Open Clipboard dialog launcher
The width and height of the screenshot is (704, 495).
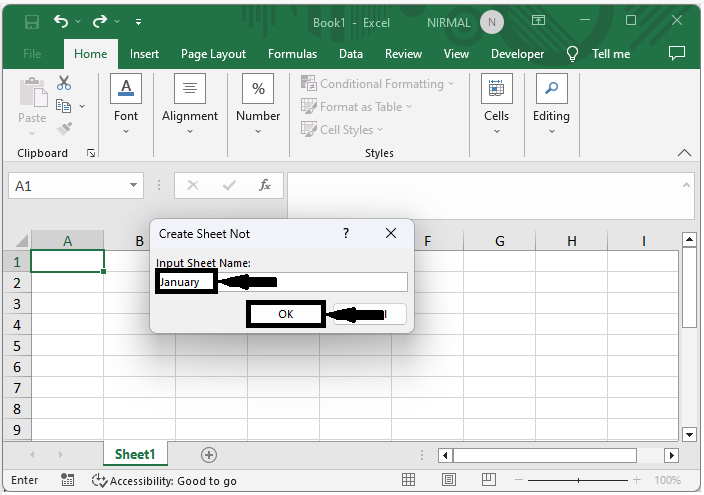pos(91,154)
